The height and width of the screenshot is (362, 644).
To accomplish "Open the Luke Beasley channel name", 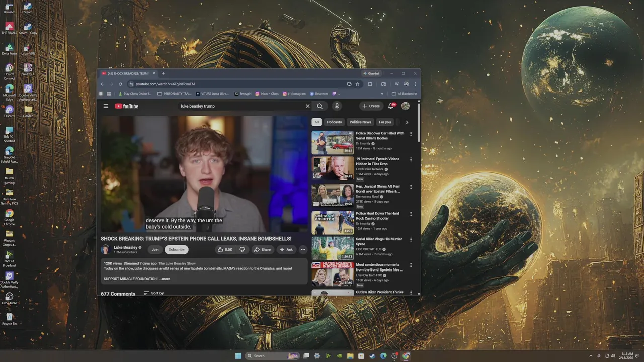I will point(125,247).
